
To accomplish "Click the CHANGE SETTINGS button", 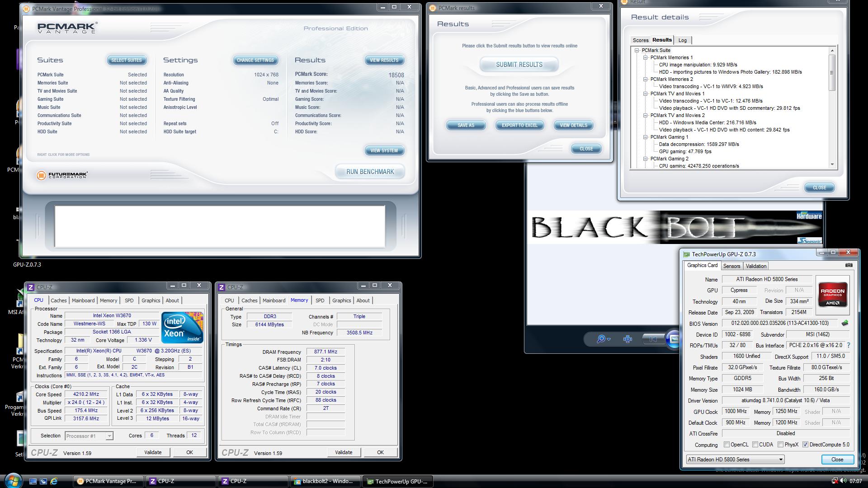I will (255, 60).
